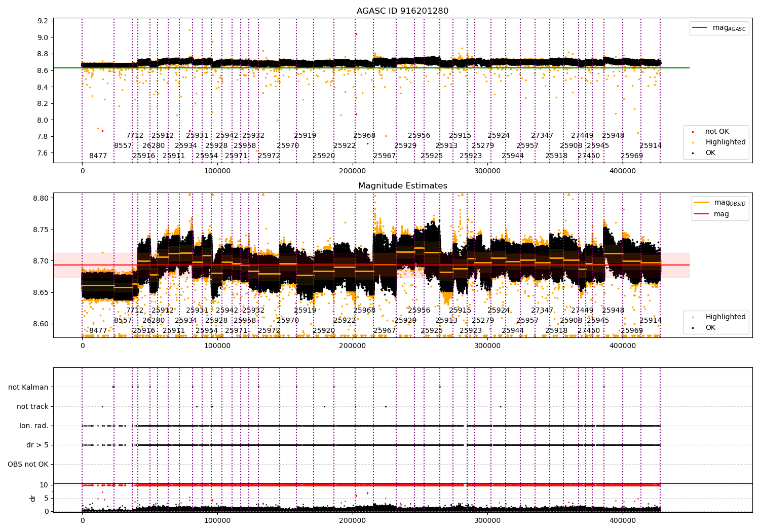760x532 pixels.
Task: Click OBSID label 25968 in top plot
Action: [x=364, y=136]
